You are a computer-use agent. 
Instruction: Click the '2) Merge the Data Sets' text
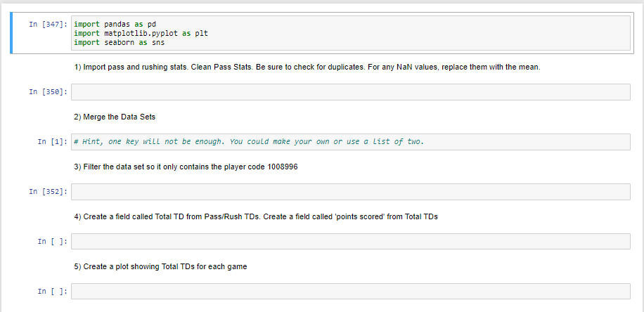(x=115, y=117)
